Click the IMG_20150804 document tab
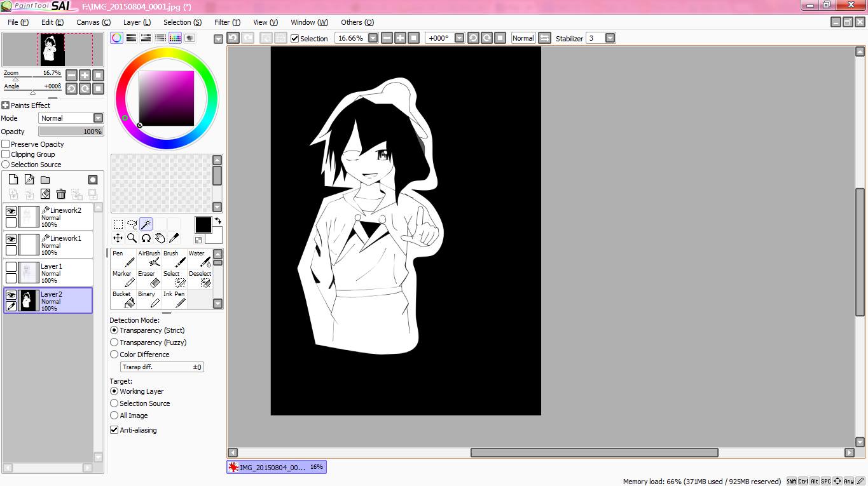This screenshot has width=868, height=486. pyautogui.click(x=277, y=467)
